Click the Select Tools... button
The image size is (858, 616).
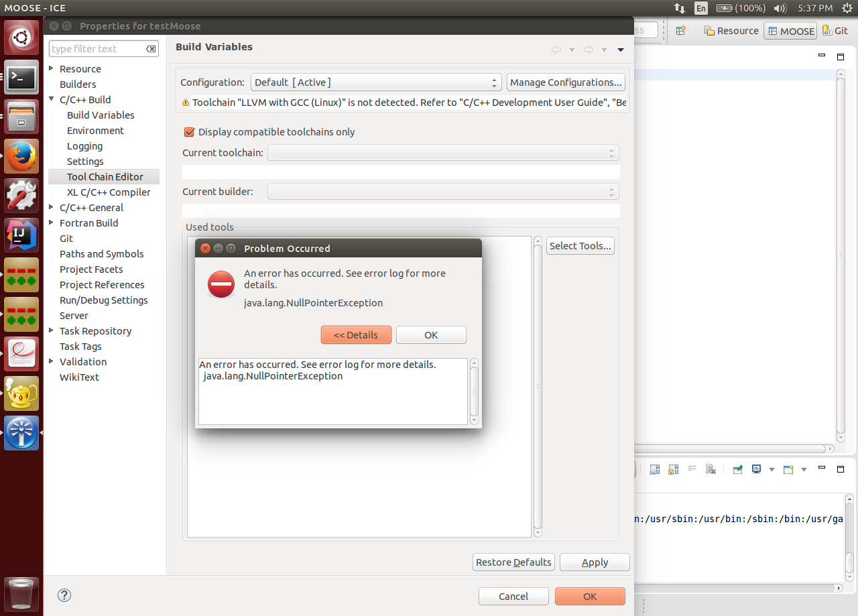click(580, 246)
